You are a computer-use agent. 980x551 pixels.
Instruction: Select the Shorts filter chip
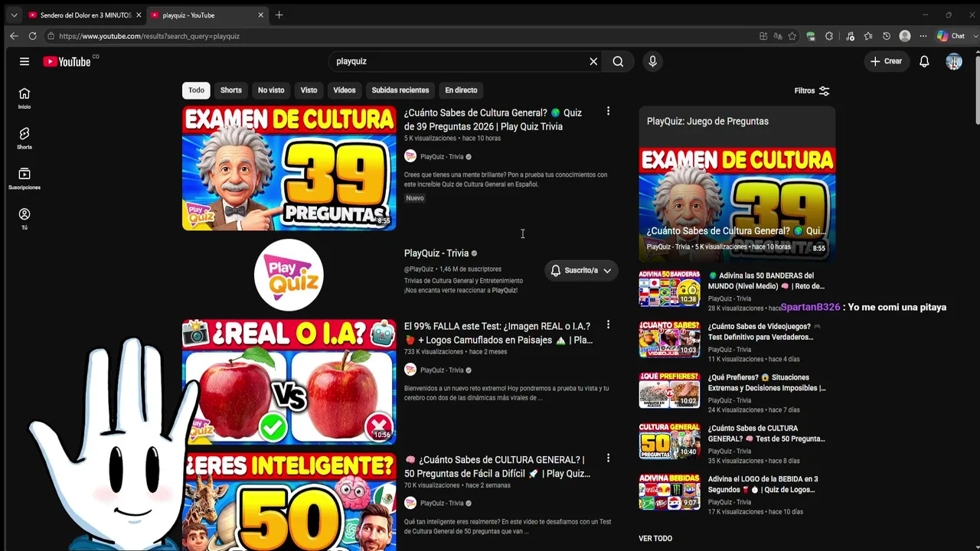click(x=231, y=90)
